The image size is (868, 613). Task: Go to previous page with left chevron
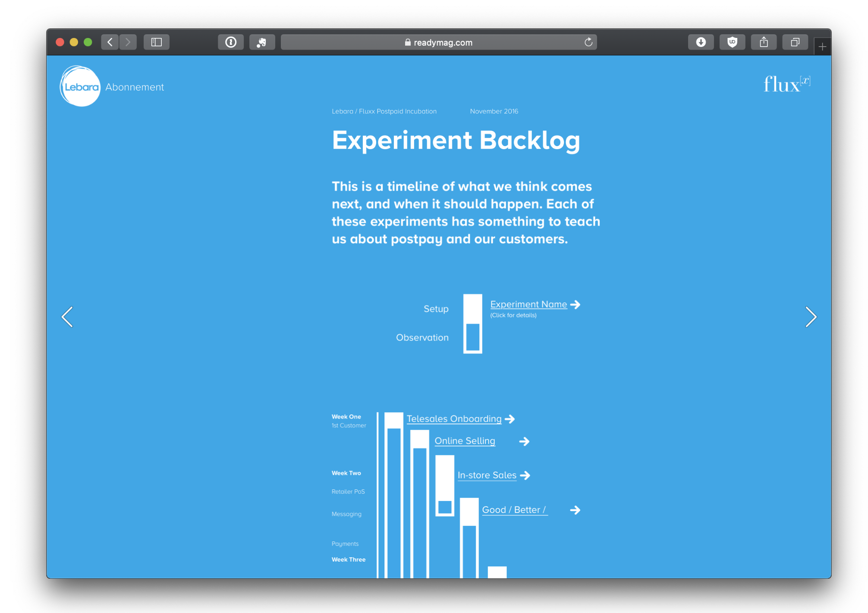pyautogui.click(x=67, y=317)
